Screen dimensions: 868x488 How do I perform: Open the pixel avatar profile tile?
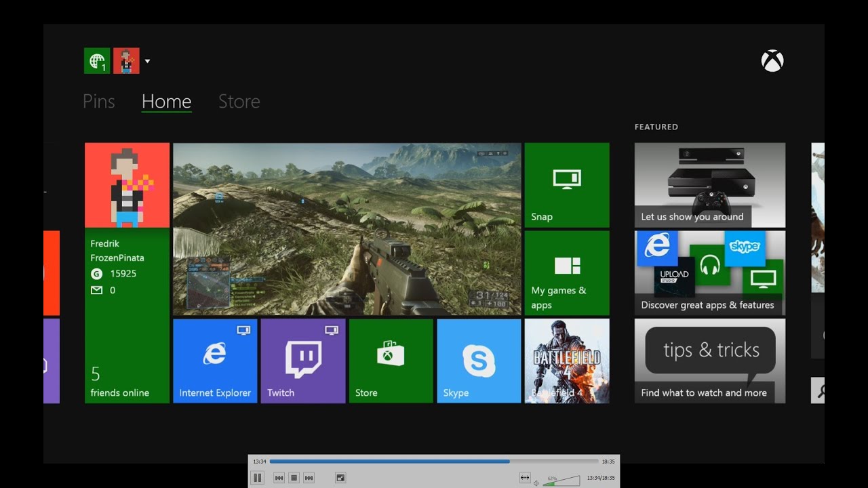127,185
